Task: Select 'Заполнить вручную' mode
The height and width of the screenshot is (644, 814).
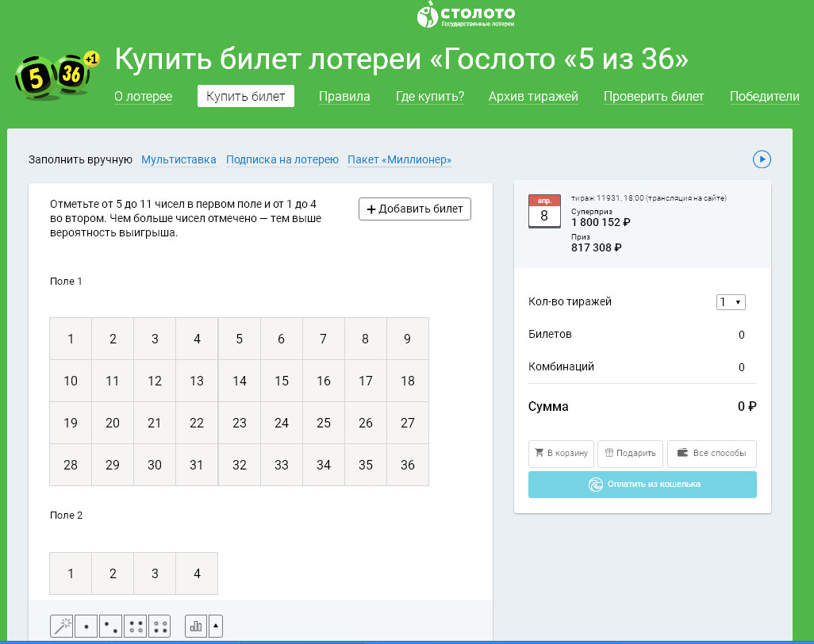Action: (x=80, y=160)
